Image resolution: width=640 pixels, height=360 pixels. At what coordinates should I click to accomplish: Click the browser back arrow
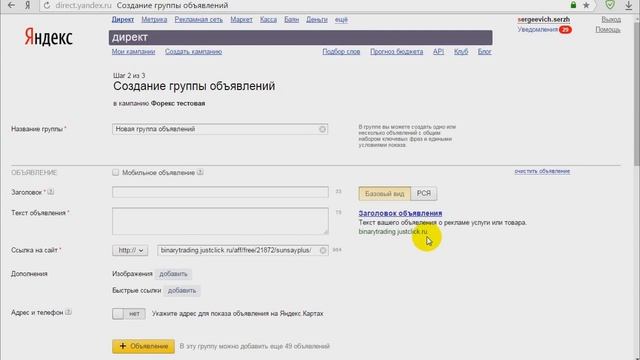click(x=11, y=5)
